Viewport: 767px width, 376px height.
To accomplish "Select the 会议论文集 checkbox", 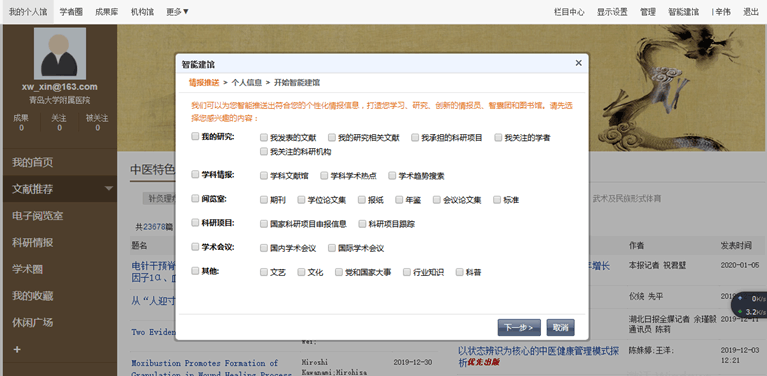I will click(437, 199).
